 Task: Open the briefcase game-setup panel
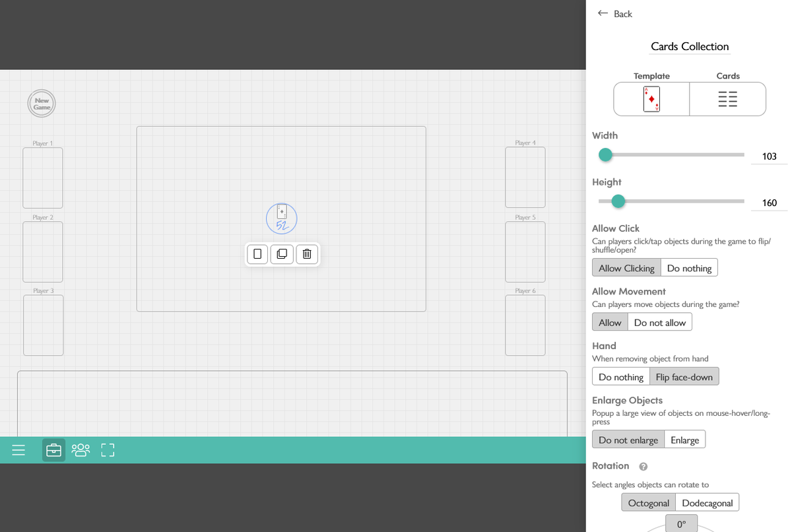[53, 449]
